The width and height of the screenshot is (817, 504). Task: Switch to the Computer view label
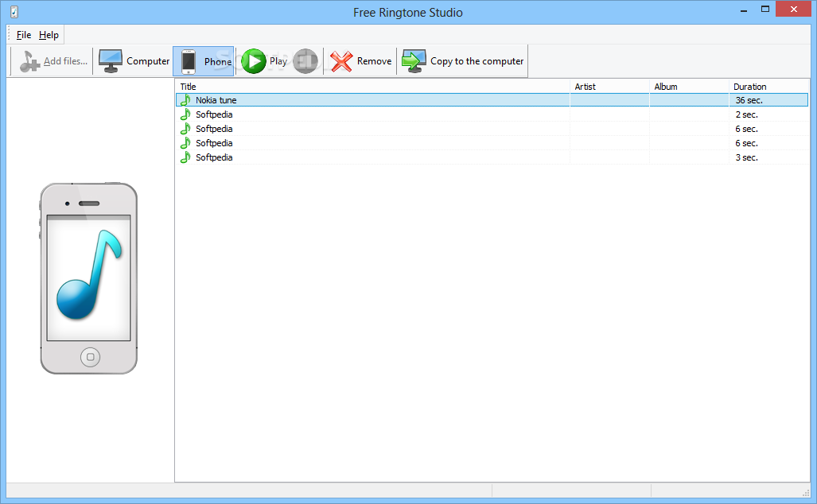tap(148, 61)
